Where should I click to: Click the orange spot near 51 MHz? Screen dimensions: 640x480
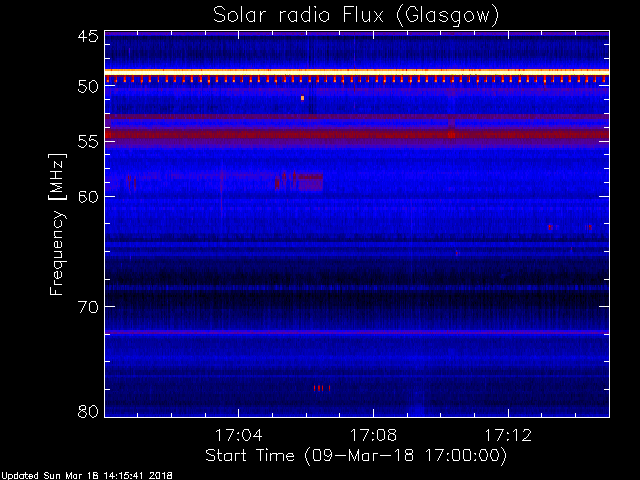302,98
